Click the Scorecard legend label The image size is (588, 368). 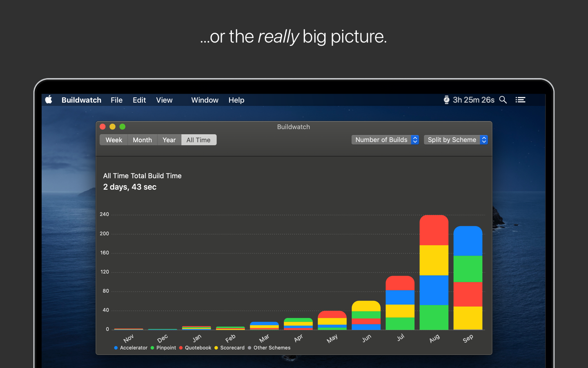click(233, 348)
